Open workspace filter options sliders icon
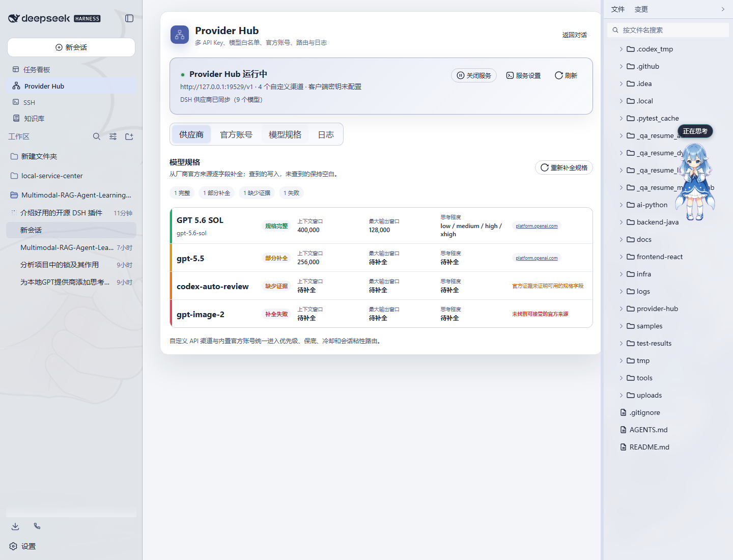Screen dimensions: 733x560 pyautogui.click(x=113, y=136)
